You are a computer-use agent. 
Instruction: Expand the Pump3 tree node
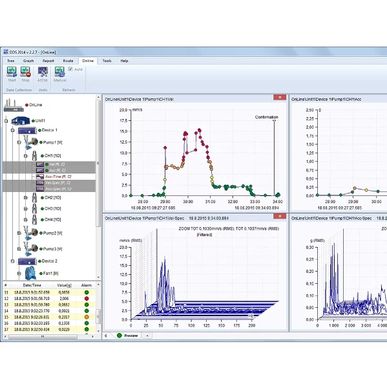19,249
